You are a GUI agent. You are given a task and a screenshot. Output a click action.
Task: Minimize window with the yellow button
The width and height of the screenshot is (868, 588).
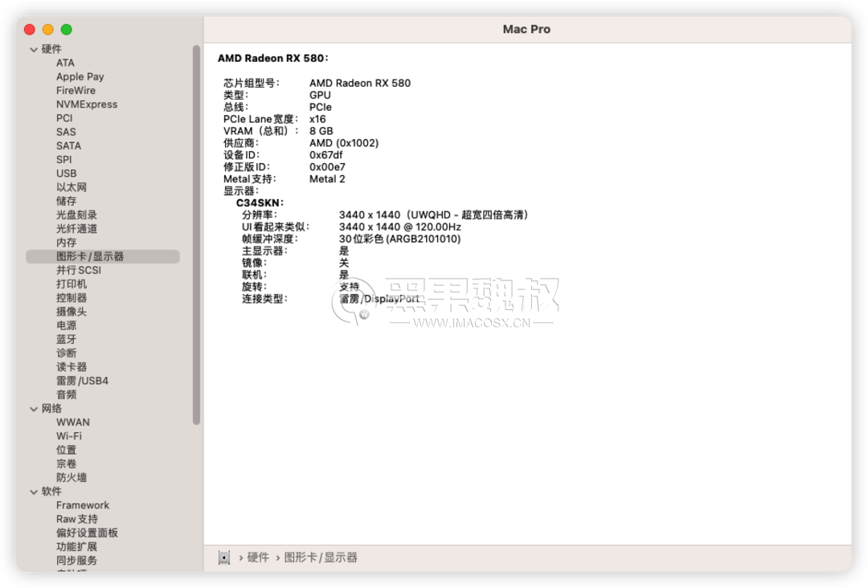point(48,30)
